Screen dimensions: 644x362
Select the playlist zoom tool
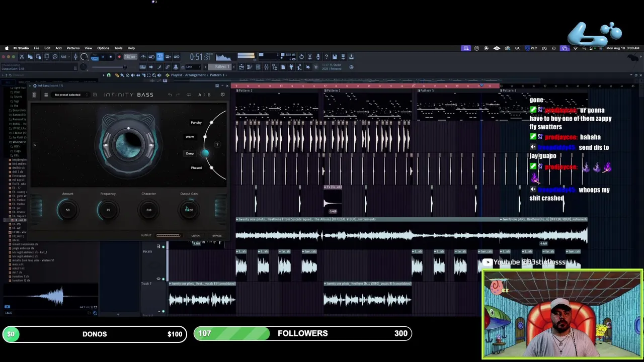(x=153, y=75)
